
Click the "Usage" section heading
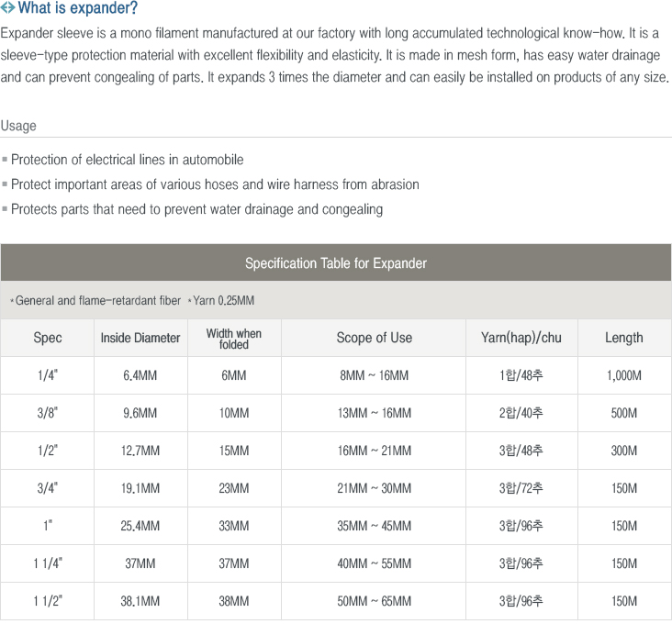[19, 126]
